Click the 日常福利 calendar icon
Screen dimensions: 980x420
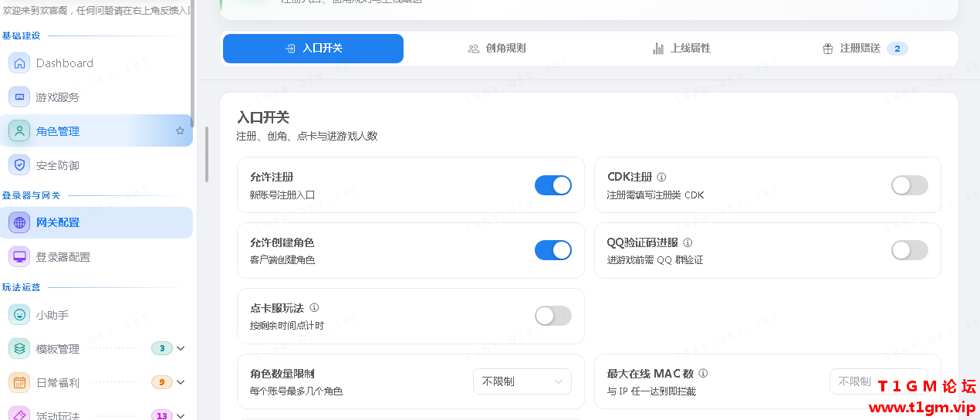click(x=19, y=382)
